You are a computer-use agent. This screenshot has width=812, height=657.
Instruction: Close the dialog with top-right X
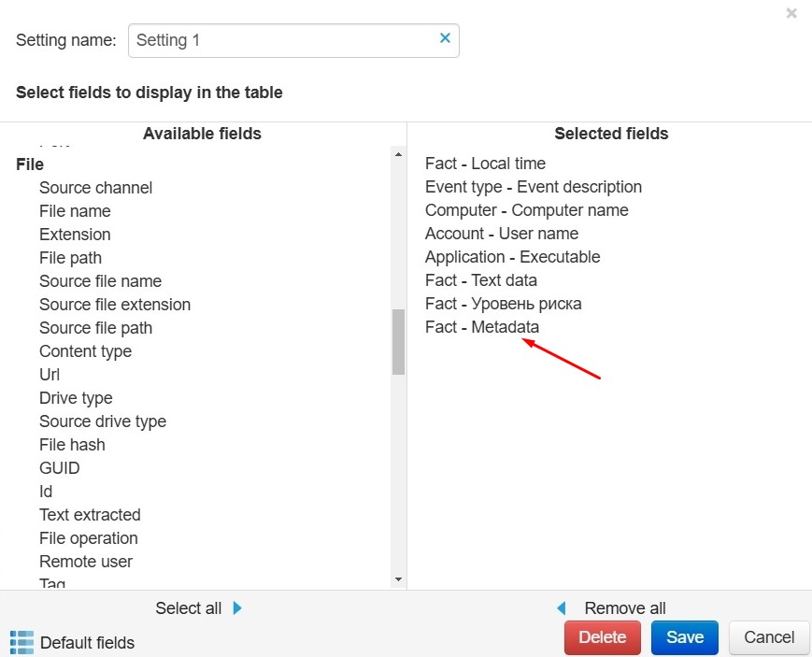pyautogui.click(x=791, y=13)
